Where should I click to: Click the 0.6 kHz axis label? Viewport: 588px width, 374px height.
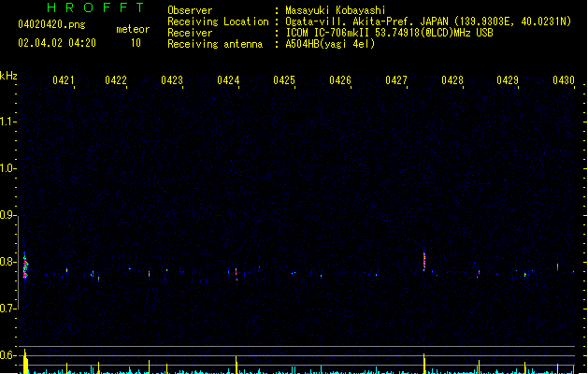click(x=7, y=355)
